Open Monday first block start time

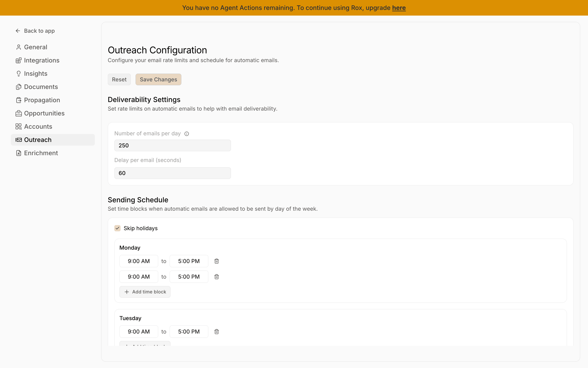point(139,261)
